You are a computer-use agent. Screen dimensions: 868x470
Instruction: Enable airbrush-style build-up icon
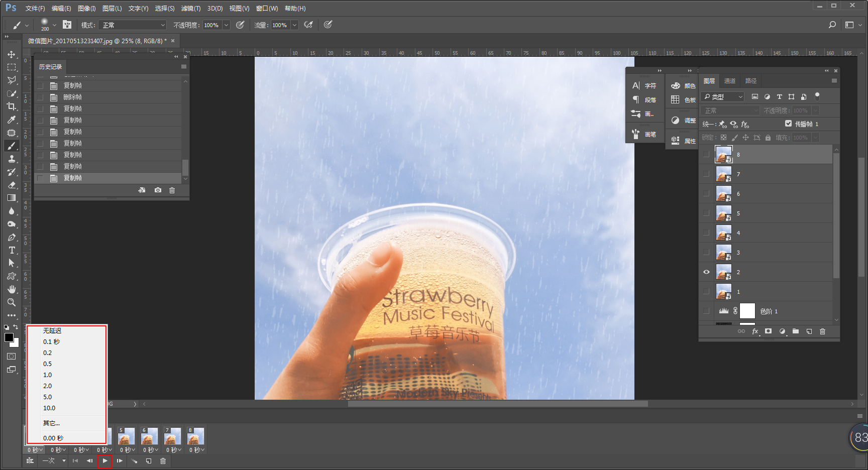coord(308,25)
